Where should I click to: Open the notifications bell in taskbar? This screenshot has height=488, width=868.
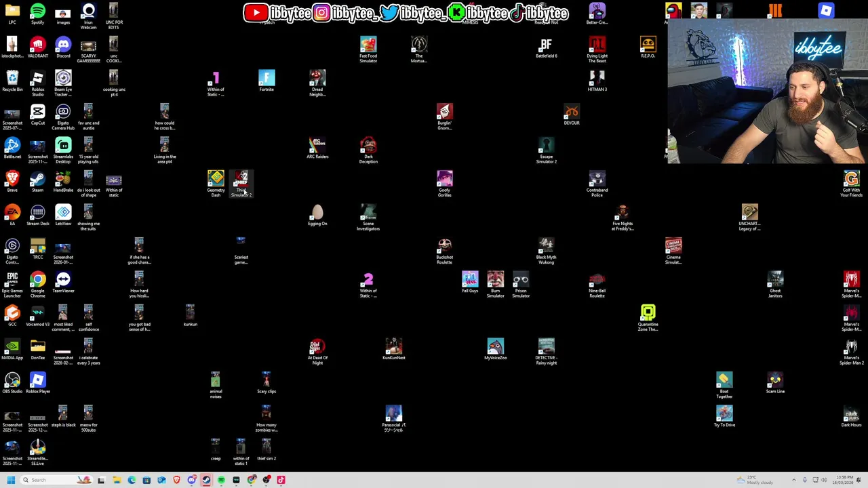(859, 480)
